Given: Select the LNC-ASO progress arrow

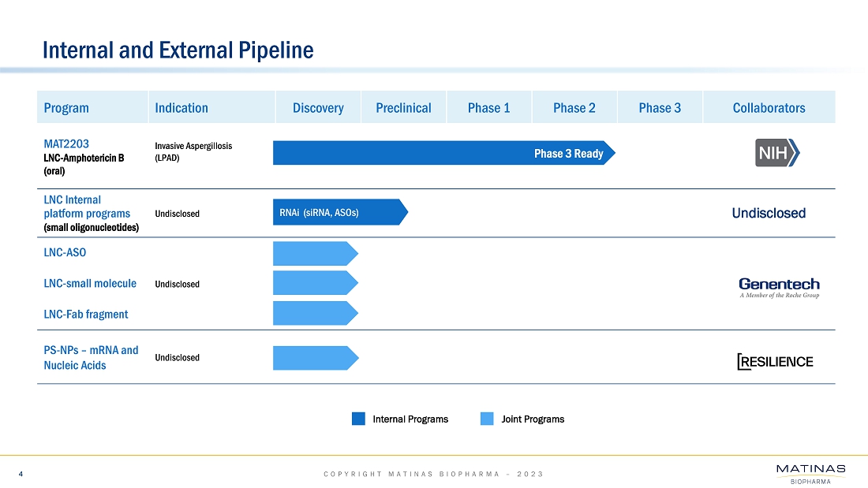Looking at the screenshot, I should click(x=315, y=253).
